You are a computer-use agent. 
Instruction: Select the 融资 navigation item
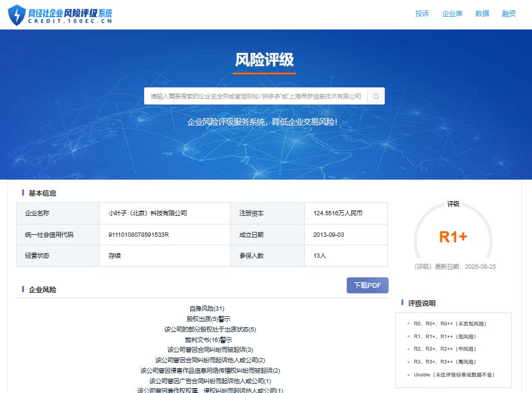coord(509,14)
